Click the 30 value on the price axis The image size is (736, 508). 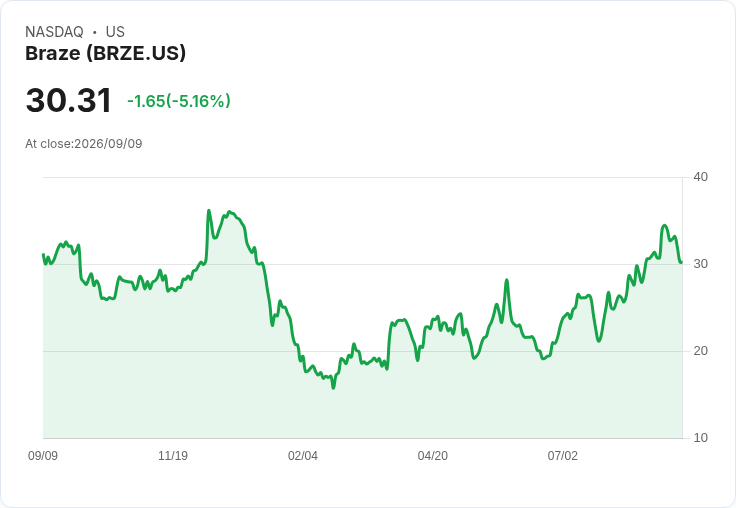[x=700, y=264]
